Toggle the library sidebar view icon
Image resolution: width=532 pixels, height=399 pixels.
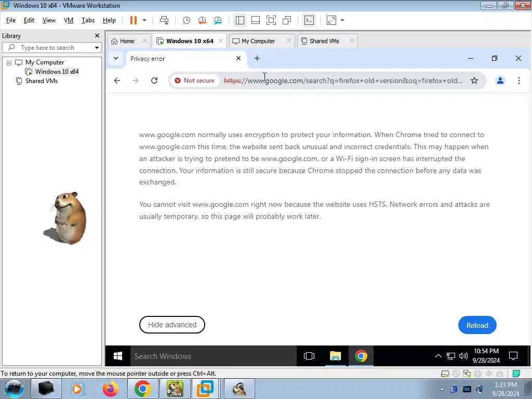[240, 20]
